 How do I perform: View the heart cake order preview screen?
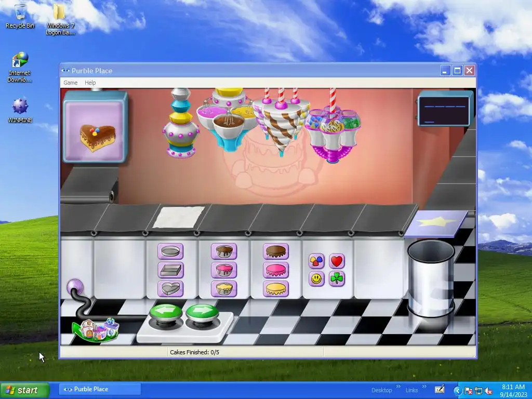95,127
